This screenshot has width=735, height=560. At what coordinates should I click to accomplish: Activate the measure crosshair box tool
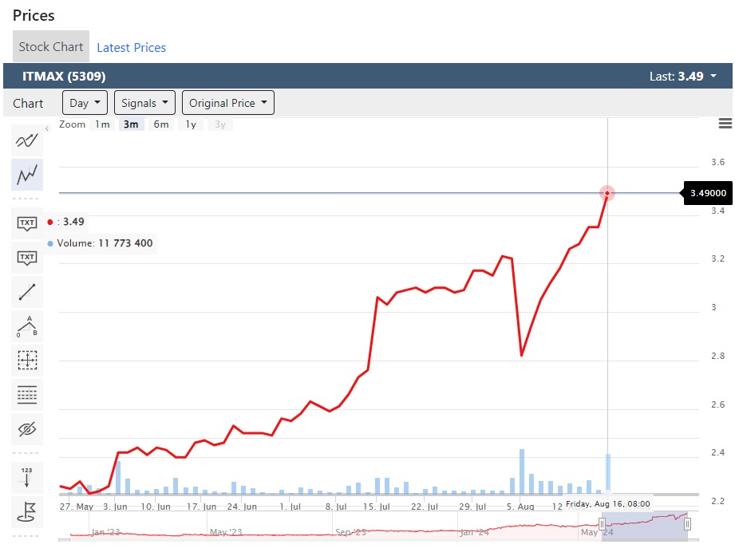pos(27,361)
